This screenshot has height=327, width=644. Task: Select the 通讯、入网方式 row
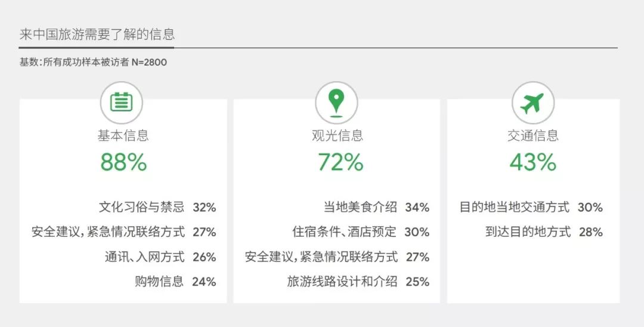coord(160,257)
